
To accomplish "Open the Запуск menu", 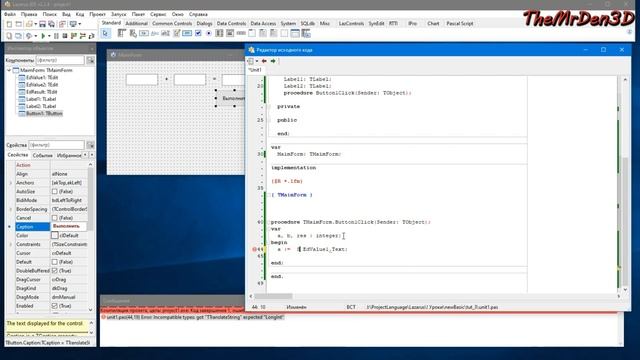I will (119, 14).
